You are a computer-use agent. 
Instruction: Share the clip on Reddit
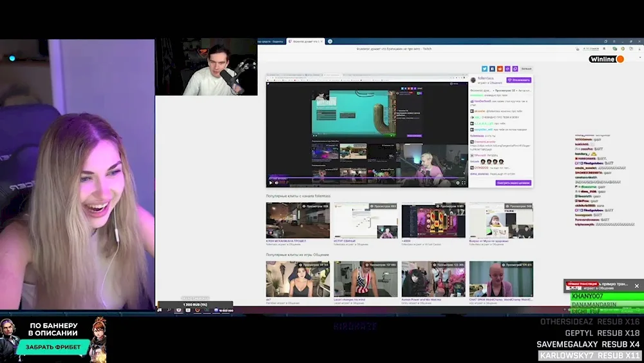[x=500, y=68]
